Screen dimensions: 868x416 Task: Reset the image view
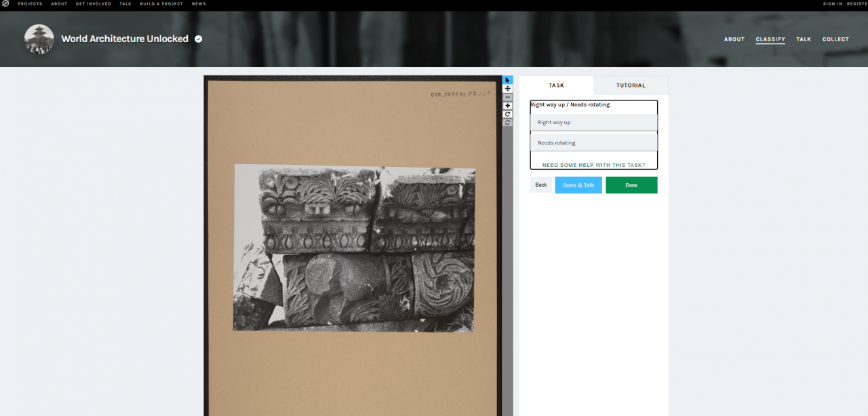click(x=508, y=122)
